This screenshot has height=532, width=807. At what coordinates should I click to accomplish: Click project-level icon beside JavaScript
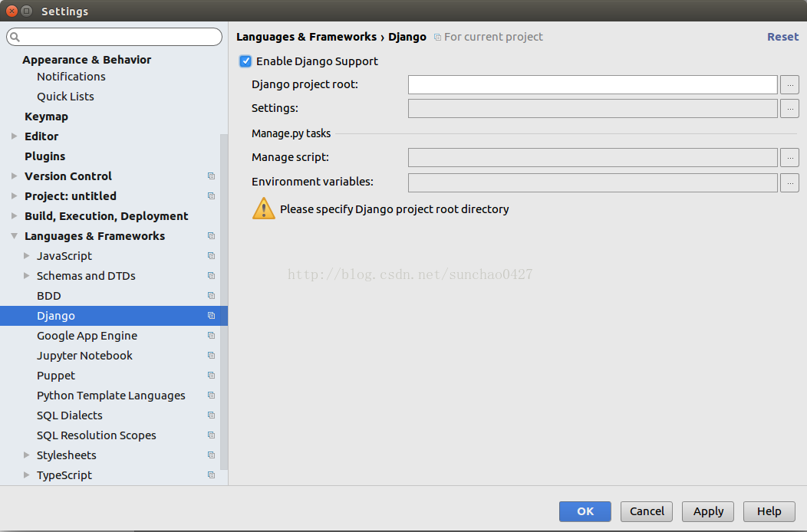211,256
